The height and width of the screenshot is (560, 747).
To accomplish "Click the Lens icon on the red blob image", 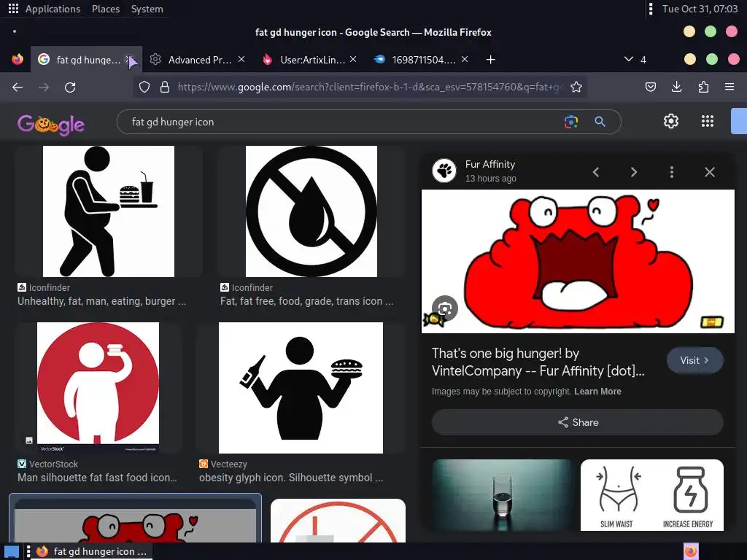I will tap(445, 308).
